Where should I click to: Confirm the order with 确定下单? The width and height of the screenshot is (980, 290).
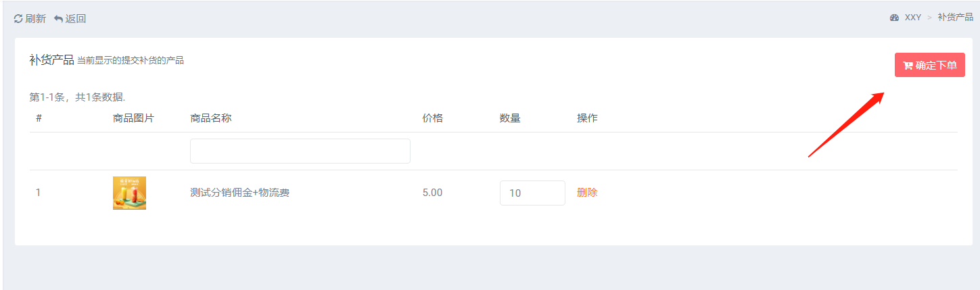pyautogui.click(x=930, y=65)
